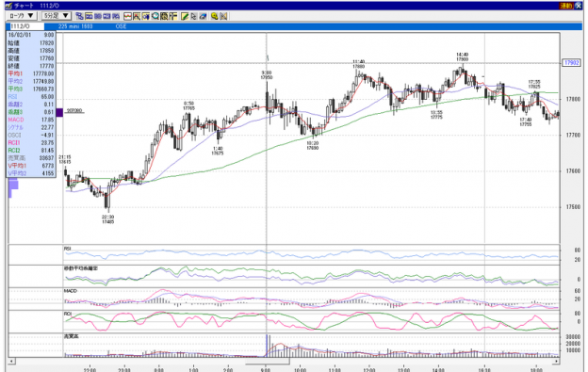Click the red button in title bar
This screenshot has width=588, height=372.
coord(565,6)
